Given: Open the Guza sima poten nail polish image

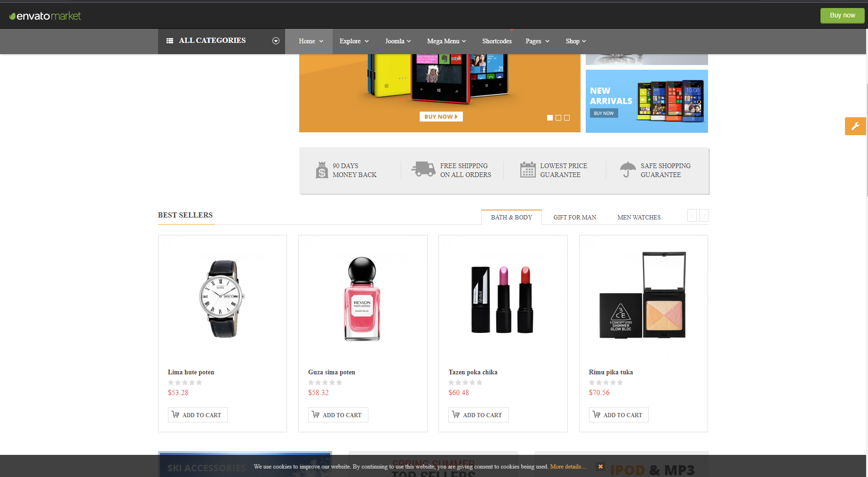Looking at the screenshot, I should pyautogui.click(x=362, y=299).
